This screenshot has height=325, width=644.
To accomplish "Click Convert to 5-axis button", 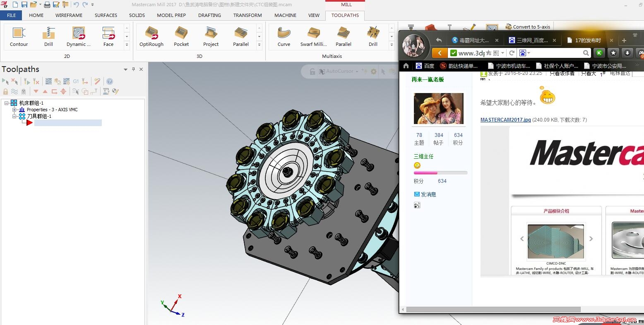I will point(528,27).
